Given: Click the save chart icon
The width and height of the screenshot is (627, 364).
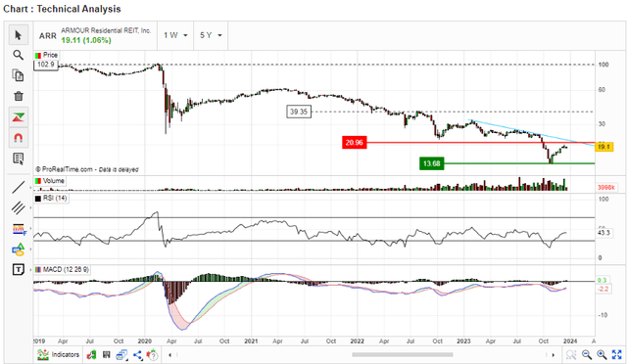Looking at the screenshot, I should pyautogui.click(x=107, y=354).
